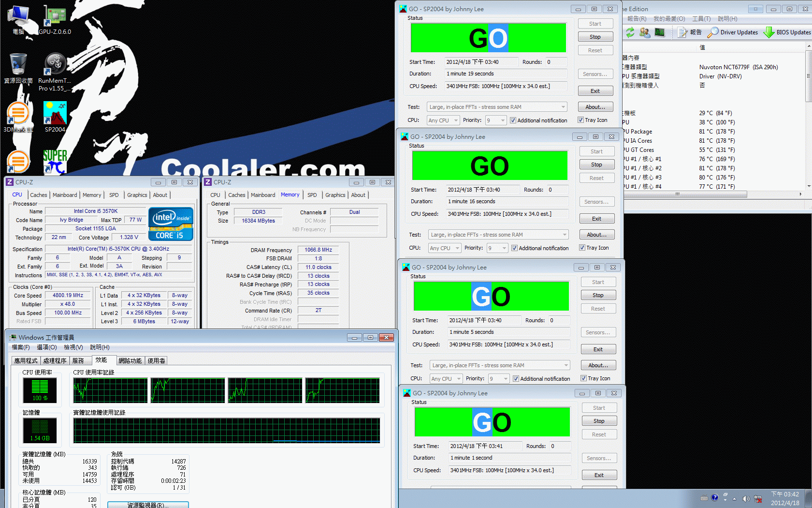Open Priority dropdown in SP2004 with duration 16 seconds
The width and height of the screenshot is (812, 508).
coord(497,248)
